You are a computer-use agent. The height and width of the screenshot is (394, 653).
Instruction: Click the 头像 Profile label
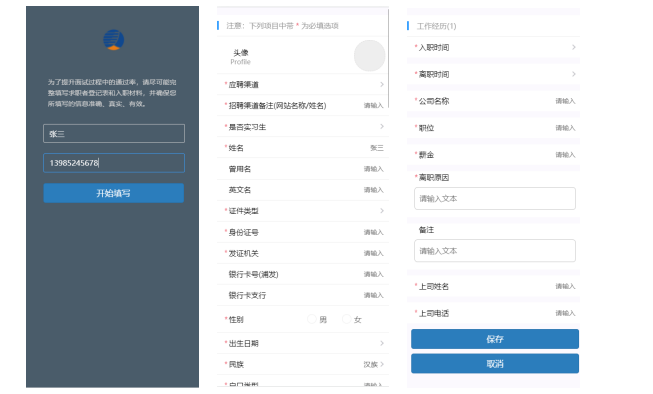pyautogui.click(x=241, y=57)
